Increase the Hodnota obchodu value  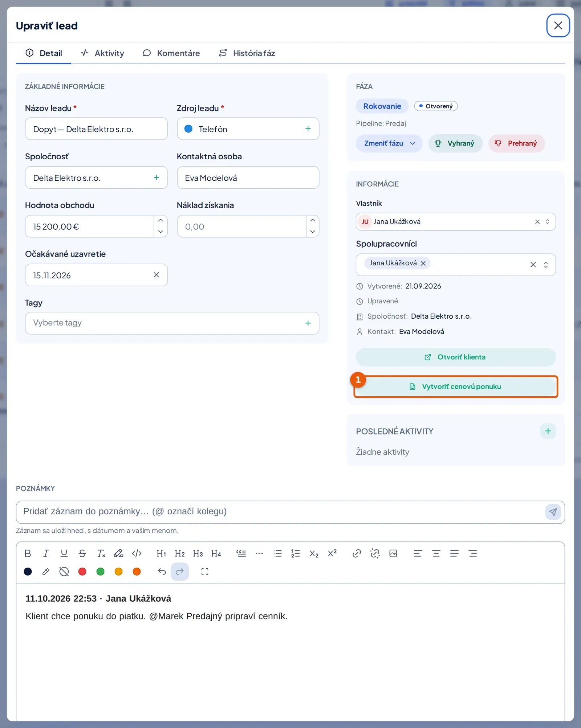click(x=161, y=221)
